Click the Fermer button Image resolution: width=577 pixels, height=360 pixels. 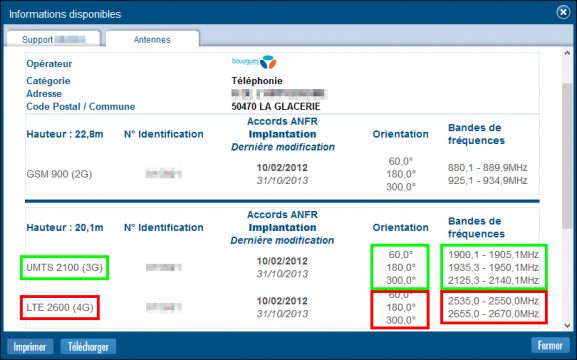[x=550, y=345]
